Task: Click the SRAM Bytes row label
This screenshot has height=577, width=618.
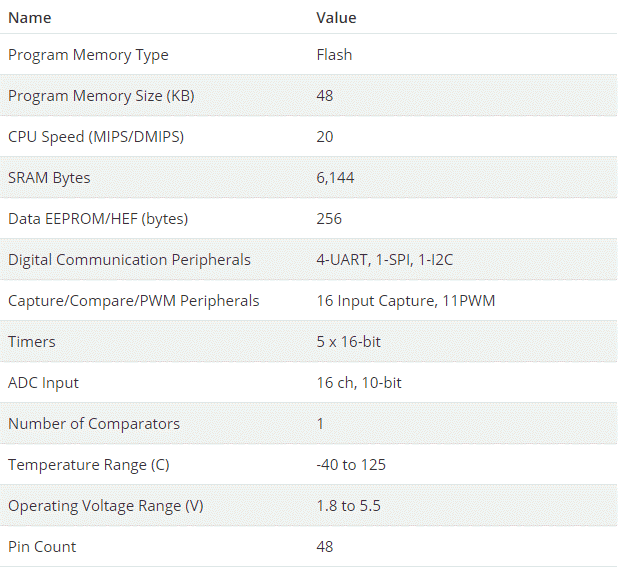Action: 49,178
